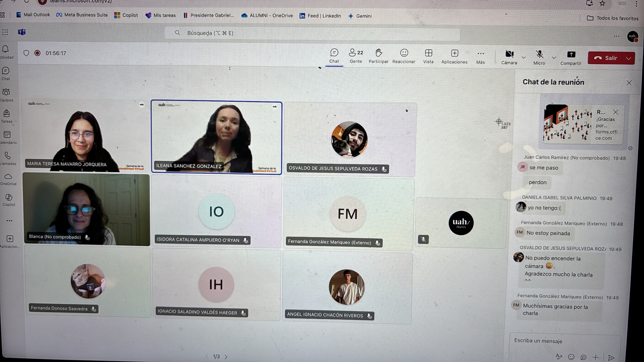The height and width of the screenshot is (362, 644).
Task: Toggle the Cámara on
Action: pos(509,57)
